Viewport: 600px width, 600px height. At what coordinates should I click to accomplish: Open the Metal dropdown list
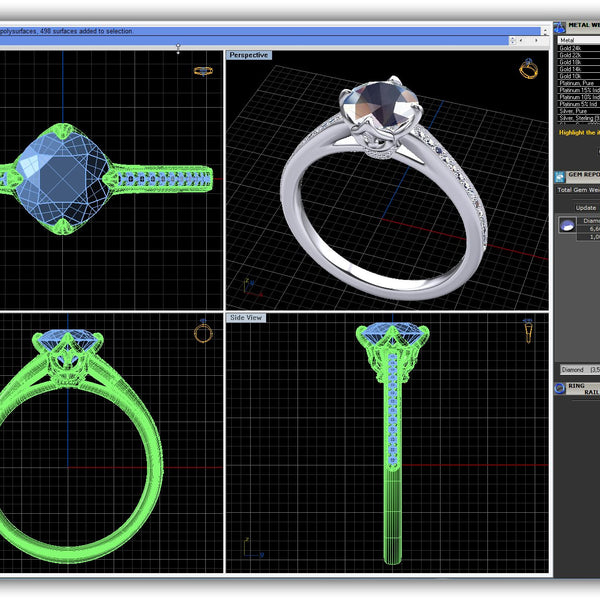578,40
